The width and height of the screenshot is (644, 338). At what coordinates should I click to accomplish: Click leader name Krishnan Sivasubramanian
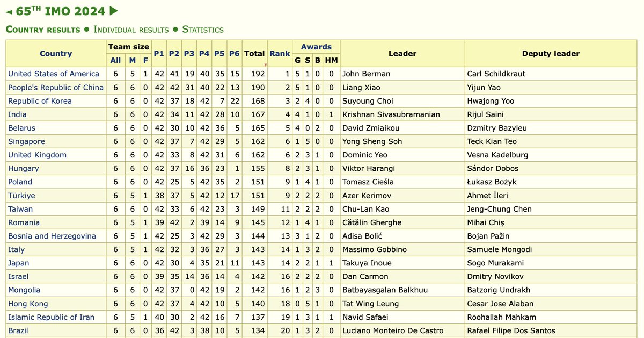coord(391,114)
